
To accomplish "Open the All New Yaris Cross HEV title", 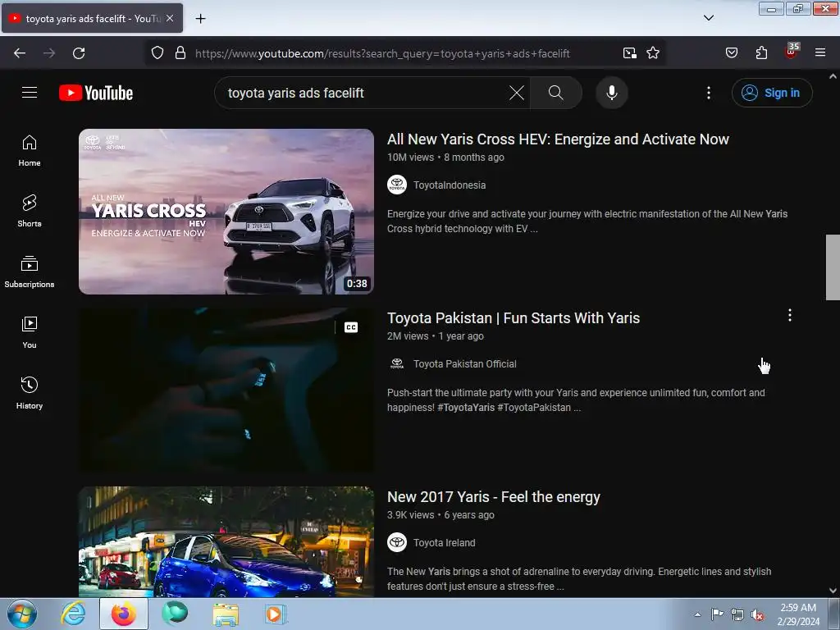I will point(558,139).
